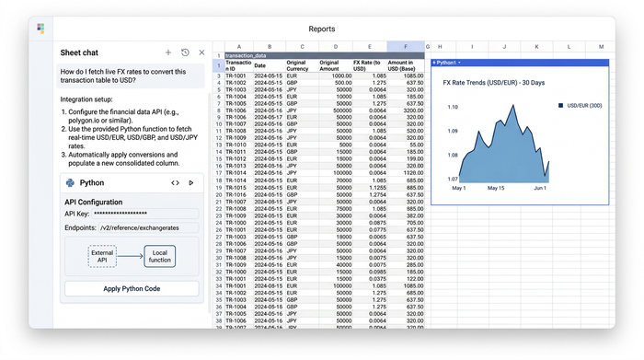Click the Python logo icon

(x=70, y=183)
